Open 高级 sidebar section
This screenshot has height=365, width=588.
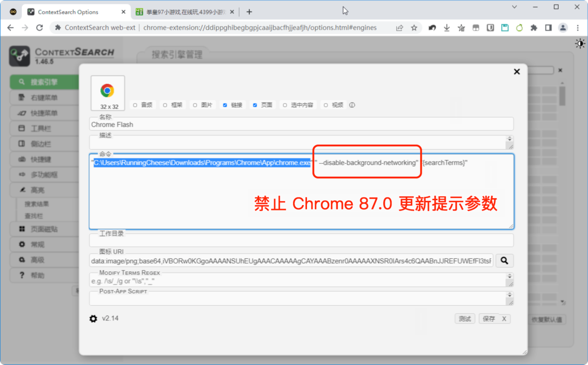coord(44,259)
